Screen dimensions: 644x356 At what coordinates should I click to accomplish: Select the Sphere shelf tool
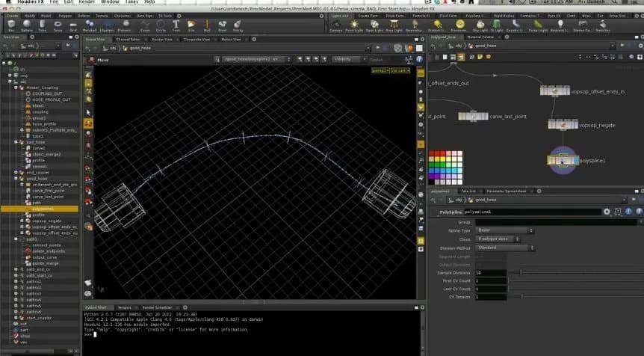[x=27, y=25]
